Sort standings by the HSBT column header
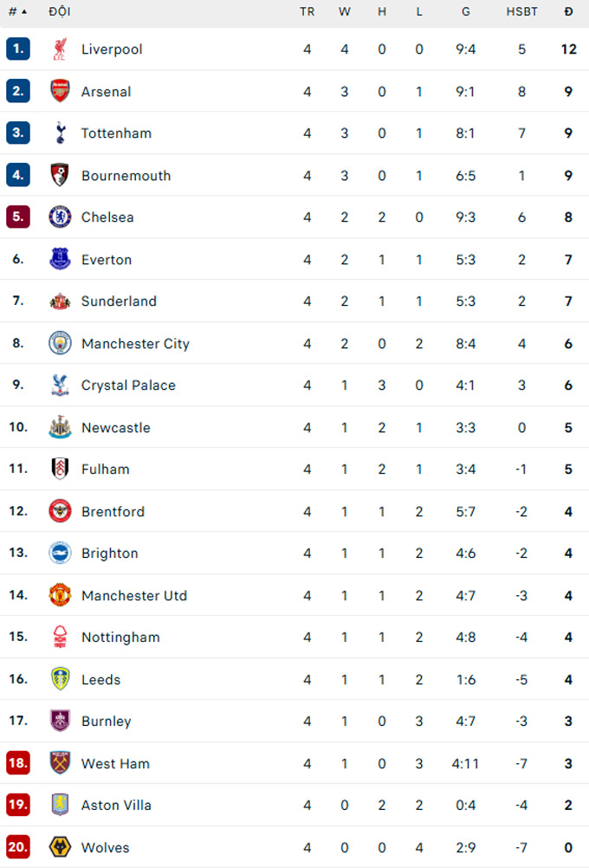 click(521, 12)
